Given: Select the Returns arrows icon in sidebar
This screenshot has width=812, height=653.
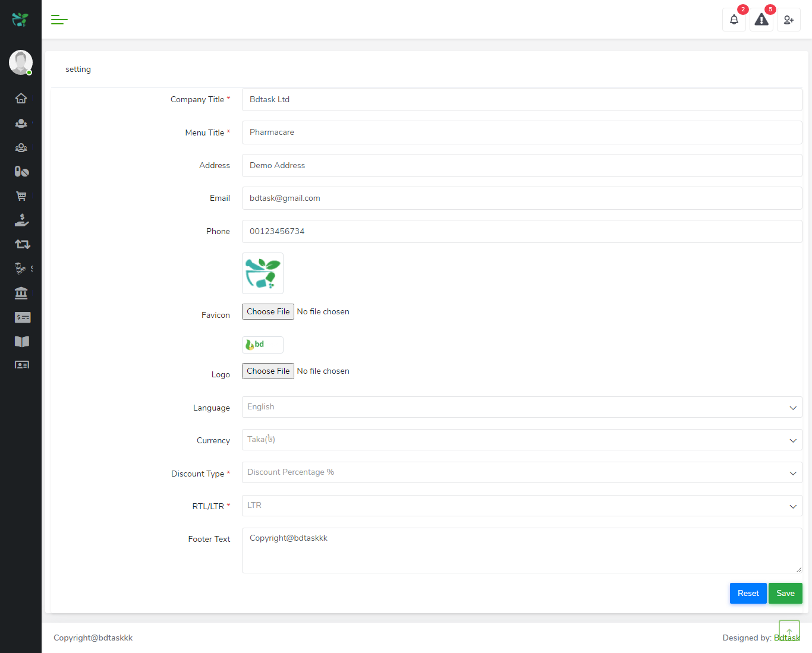Looking at the screenshot, I should [x=21, y=244].
